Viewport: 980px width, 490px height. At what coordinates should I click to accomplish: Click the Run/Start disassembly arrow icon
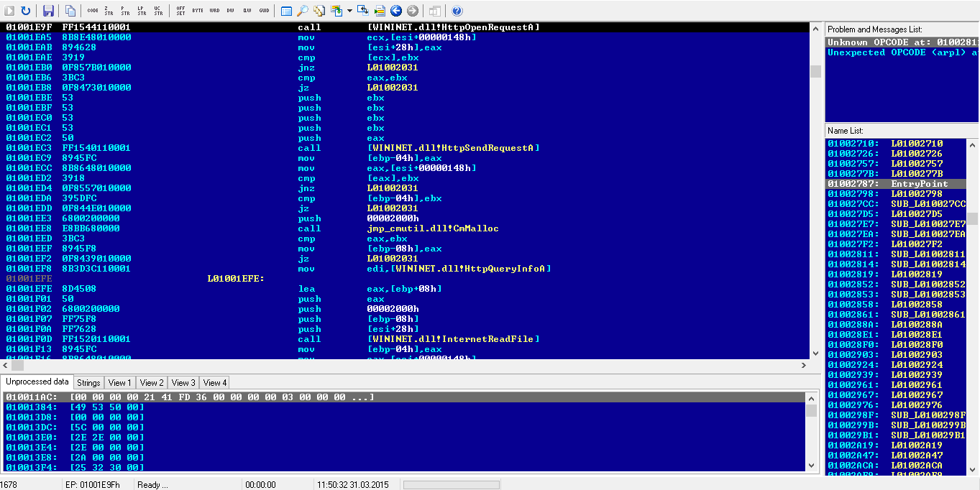[9, 11]
